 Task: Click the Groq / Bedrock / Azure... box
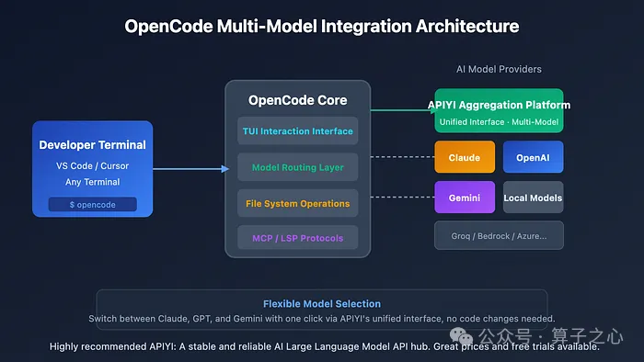(x=499, y=235)
